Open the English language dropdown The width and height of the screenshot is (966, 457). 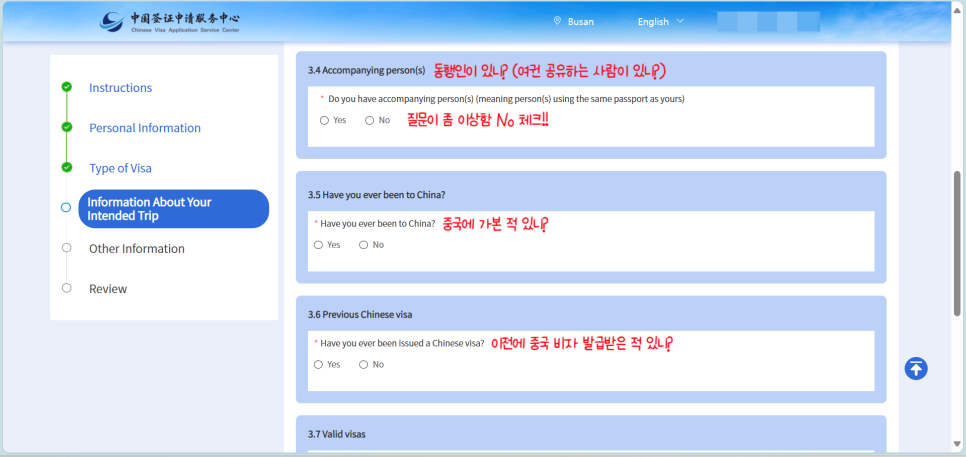[660, 22]
